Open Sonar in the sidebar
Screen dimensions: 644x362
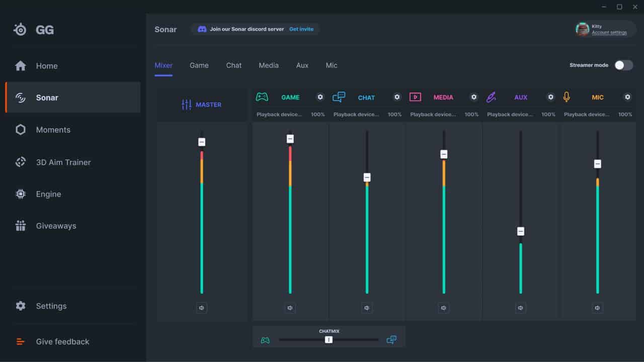click(73, 98)
